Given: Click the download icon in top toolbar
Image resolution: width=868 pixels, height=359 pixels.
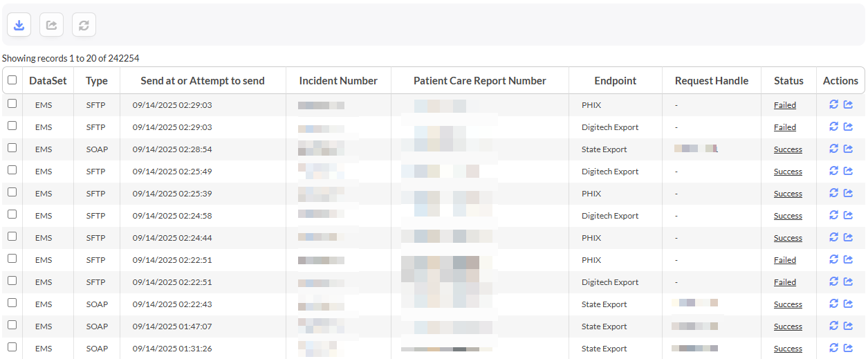Looking at the screenshot, I should coord(19,25).
